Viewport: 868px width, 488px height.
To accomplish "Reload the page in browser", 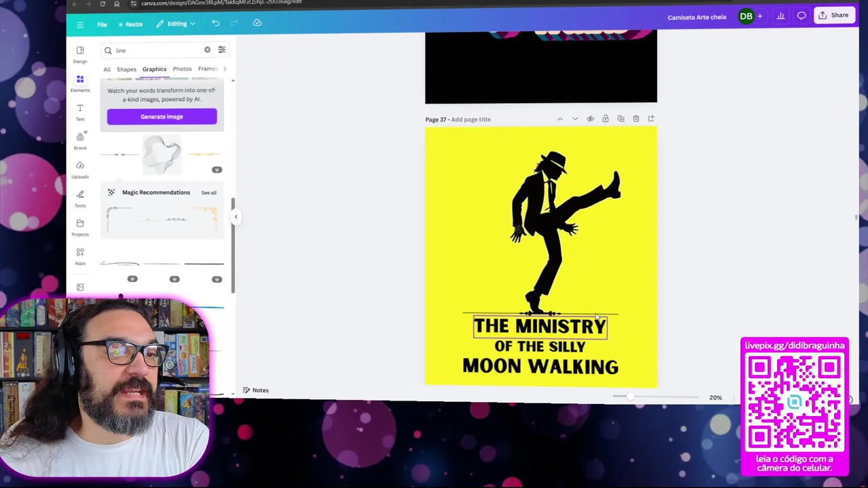I will (x=102, y=4).
